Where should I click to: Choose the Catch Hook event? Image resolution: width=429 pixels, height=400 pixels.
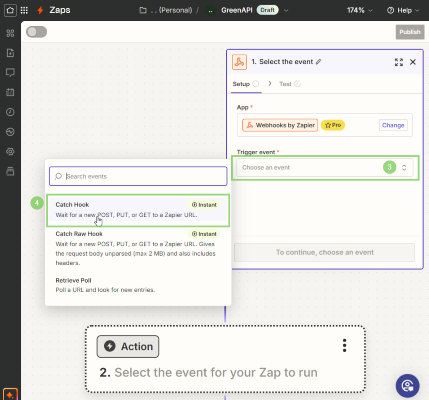click(x=138, y=210)
